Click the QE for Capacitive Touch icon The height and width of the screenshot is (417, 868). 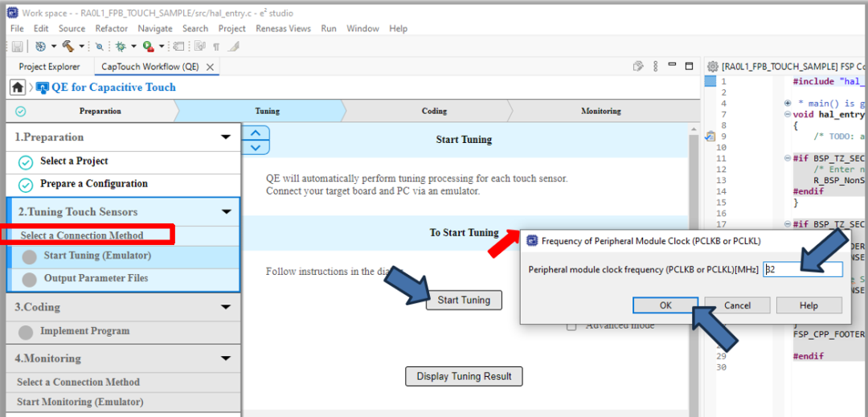pos(43,88)
